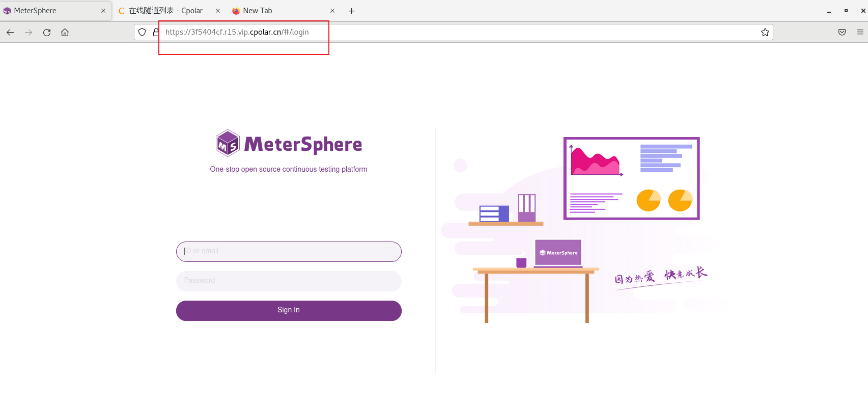Close the Cpolar tunnel list tab
The image size is (868, 402).
pos(218,11)
